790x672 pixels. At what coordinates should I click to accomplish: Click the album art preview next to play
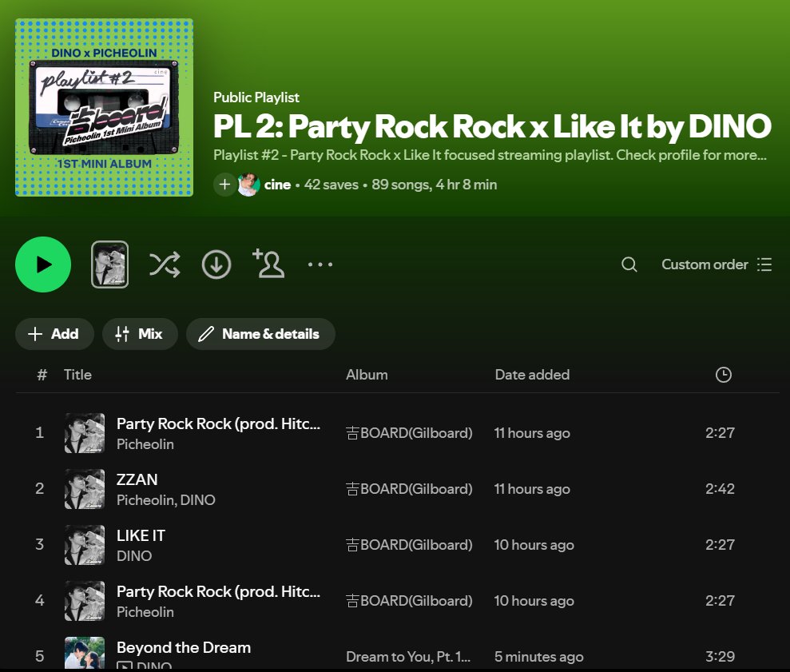[x=110, y=264]
